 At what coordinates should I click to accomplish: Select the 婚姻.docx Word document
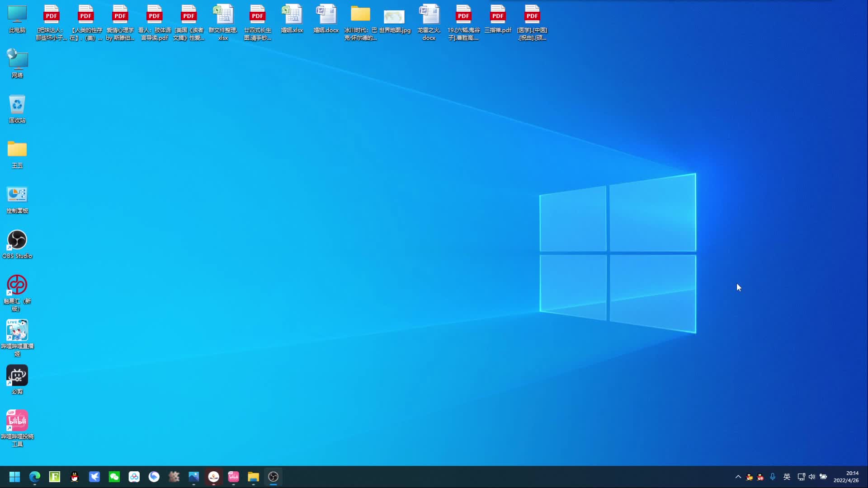tap(326, 19)
